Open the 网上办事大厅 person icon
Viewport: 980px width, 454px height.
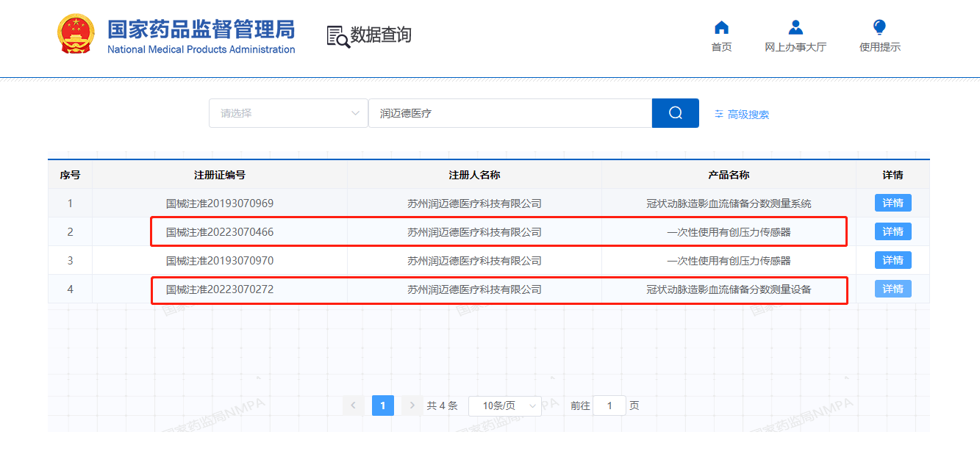795,27
